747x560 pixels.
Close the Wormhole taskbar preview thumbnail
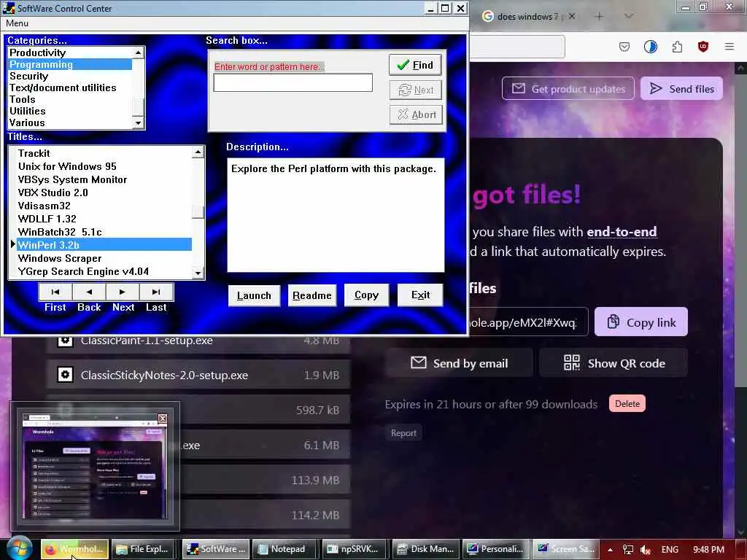point(163,418)
